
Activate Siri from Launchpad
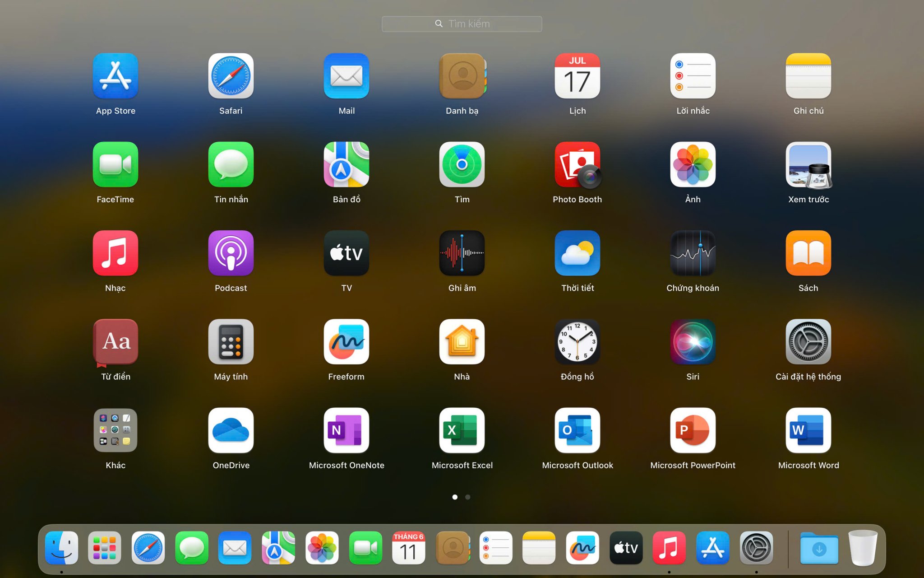point(693,342)
